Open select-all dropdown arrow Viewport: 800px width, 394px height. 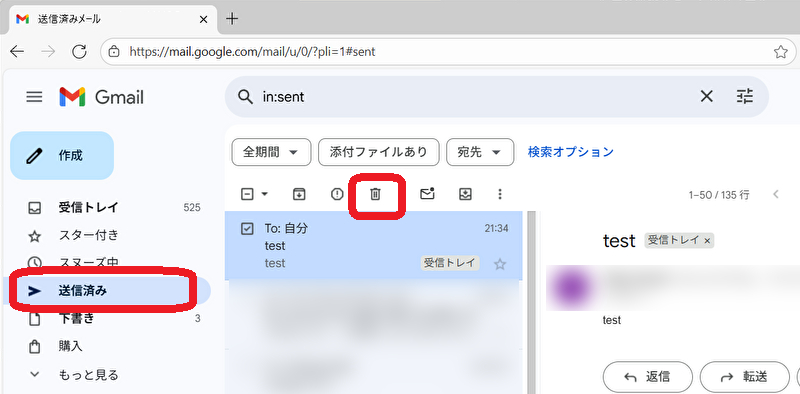[x=264, y=194]
